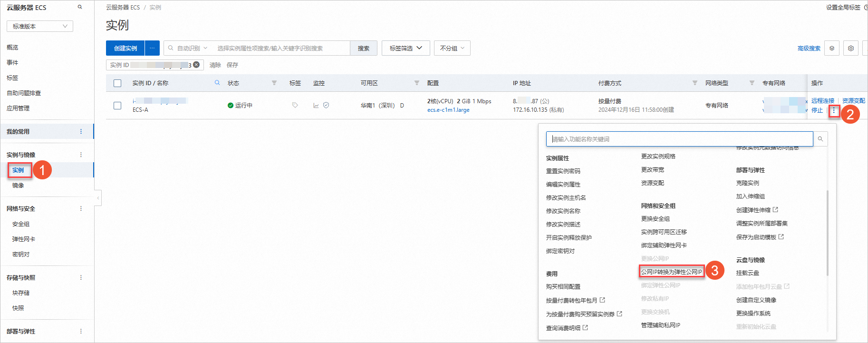Open the 标签筛选 dropdown
Screen dimensions: 868x343
click(406, 48)
